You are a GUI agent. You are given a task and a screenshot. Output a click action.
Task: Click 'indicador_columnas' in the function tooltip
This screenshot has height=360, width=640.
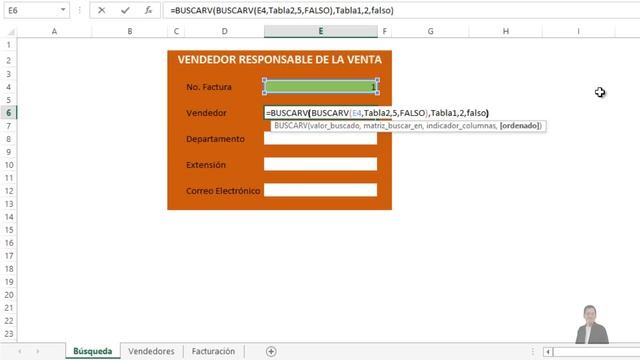click(461, 126)
